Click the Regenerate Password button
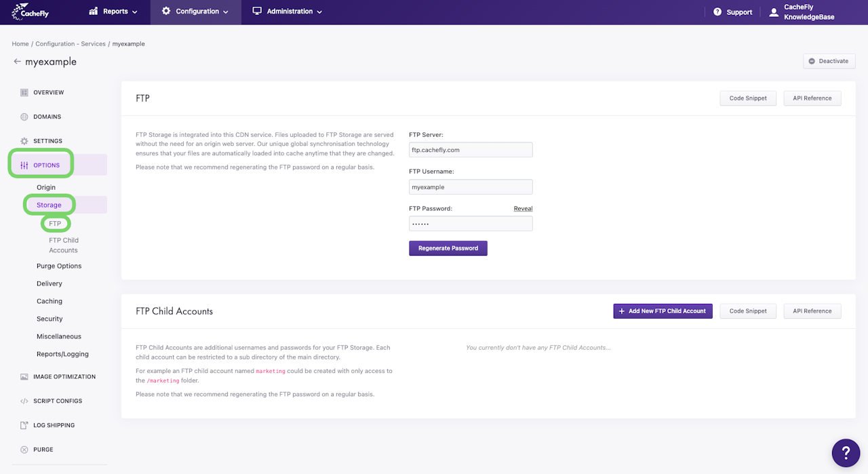The height and width of the screenshot is (474, 868). 448,248
